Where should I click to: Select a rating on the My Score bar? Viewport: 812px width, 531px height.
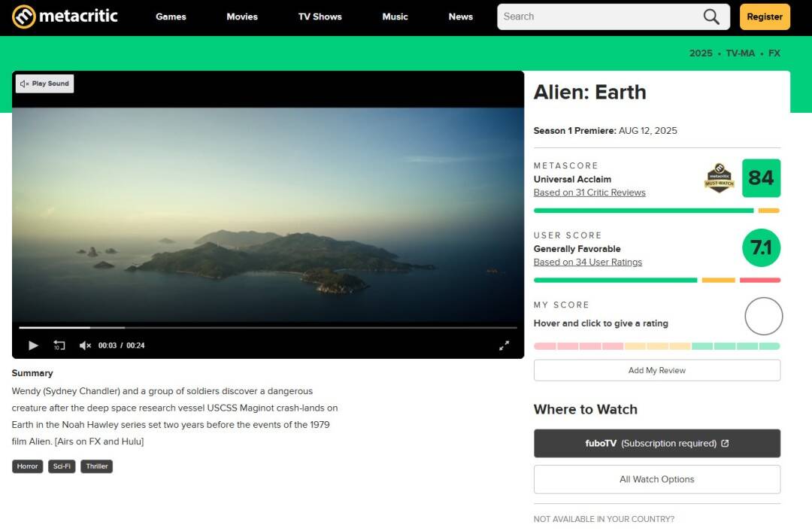[x=656, y=346]
